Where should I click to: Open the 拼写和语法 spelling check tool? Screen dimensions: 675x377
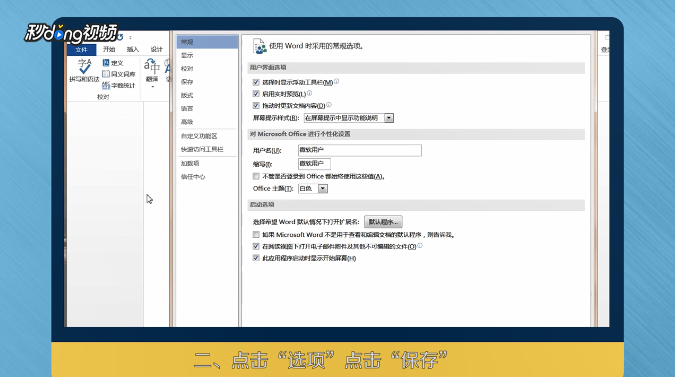[x=84, y=71]
